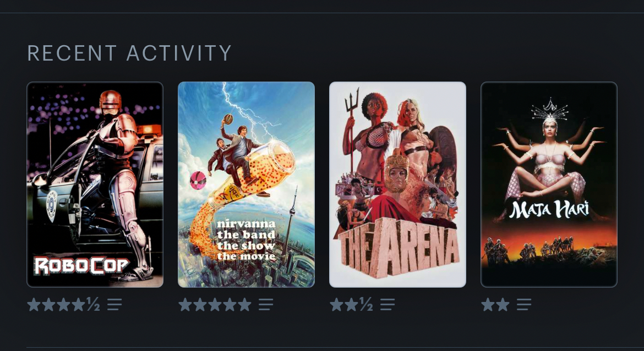Select the fifth star under Nirvanna the Band
This screenshot has width=644, height=351.
tap(244, 305)
